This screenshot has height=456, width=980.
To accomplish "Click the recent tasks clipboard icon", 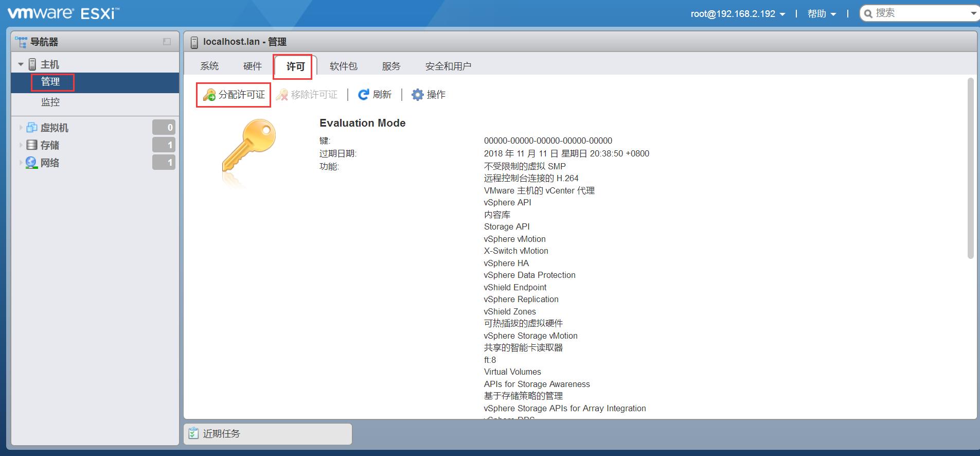I will (193, 433).
